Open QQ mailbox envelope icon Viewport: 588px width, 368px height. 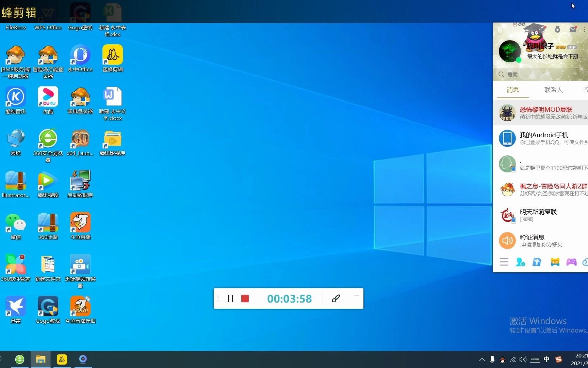573,29
